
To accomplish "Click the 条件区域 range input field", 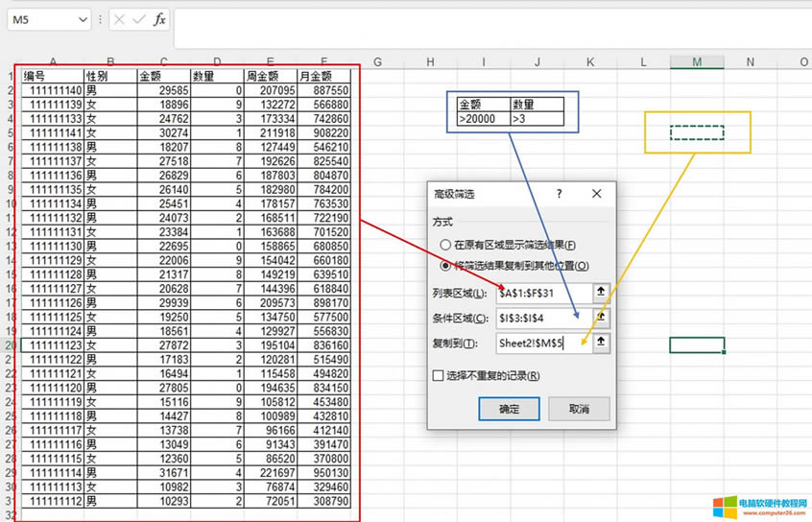I will pyautogui.click(x=542, y=317).
